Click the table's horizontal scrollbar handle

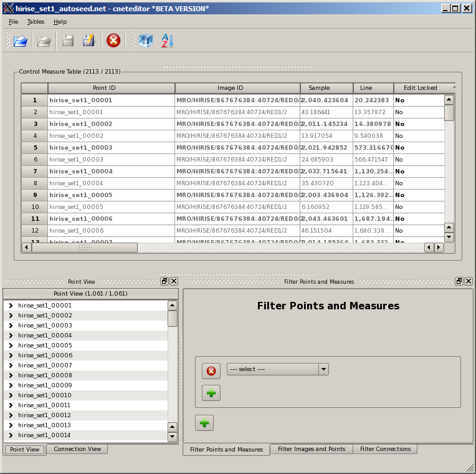point(84,248)
